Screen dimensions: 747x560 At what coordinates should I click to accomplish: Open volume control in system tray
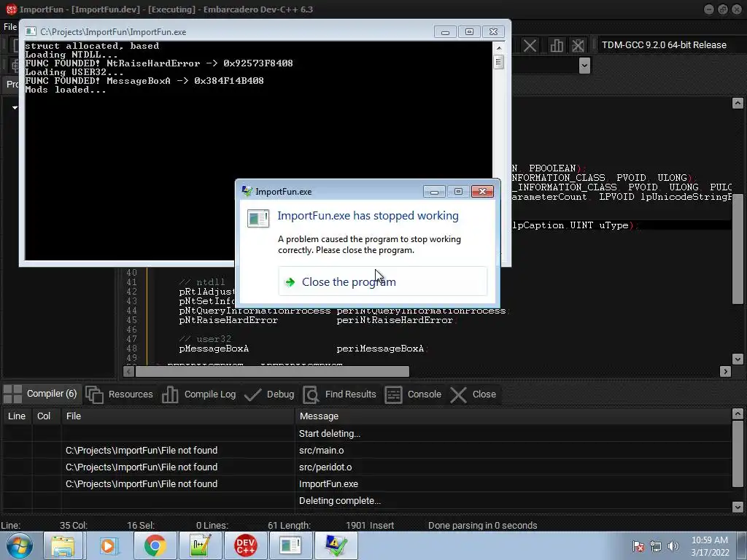673,546
